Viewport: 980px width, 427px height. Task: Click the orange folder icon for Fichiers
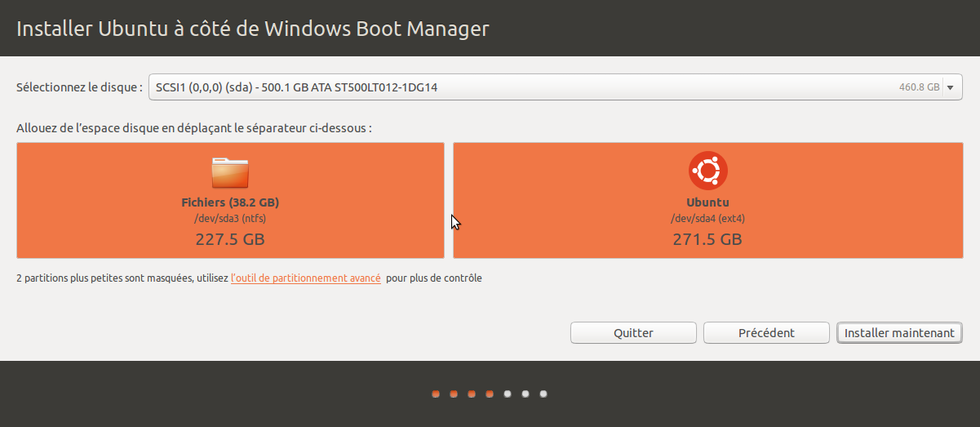coord(230,172)
